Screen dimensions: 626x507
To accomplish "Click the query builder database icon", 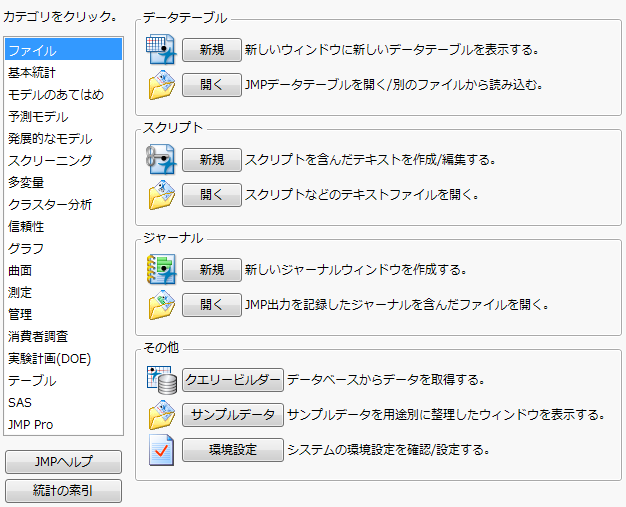I will [161, 380].
